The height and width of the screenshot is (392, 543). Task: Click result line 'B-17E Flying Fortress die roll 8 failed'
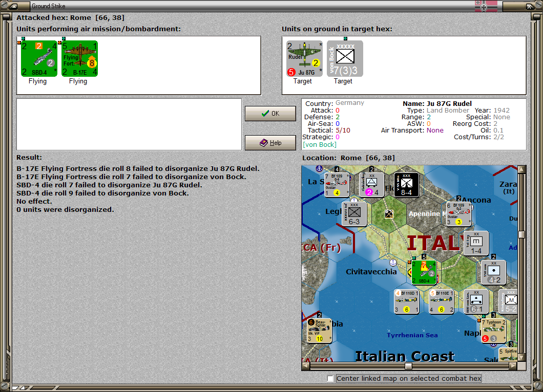pyautogui.click(x=138, y=169)
